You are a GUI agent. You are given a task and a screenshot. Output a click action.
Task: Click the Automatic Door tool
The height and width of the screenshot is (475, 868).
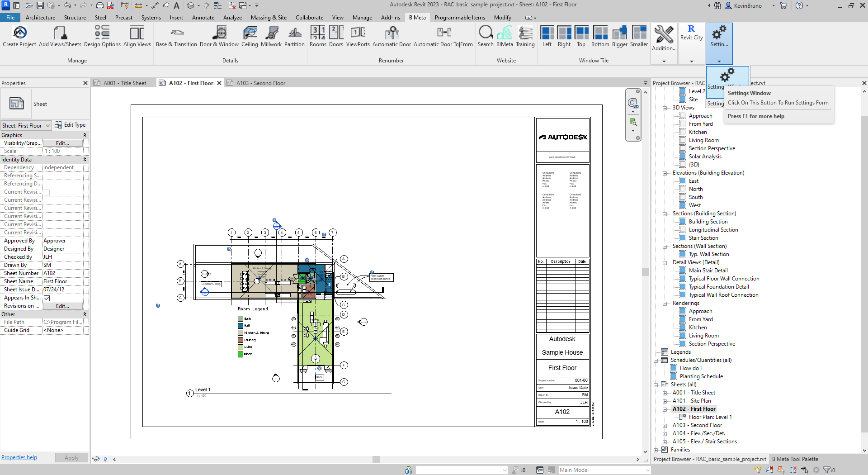tap(392, 36)
